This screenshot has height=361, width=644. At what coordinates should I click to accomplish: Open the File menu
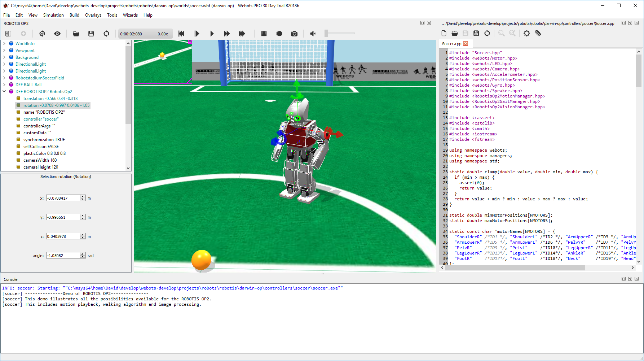[6, 15]
